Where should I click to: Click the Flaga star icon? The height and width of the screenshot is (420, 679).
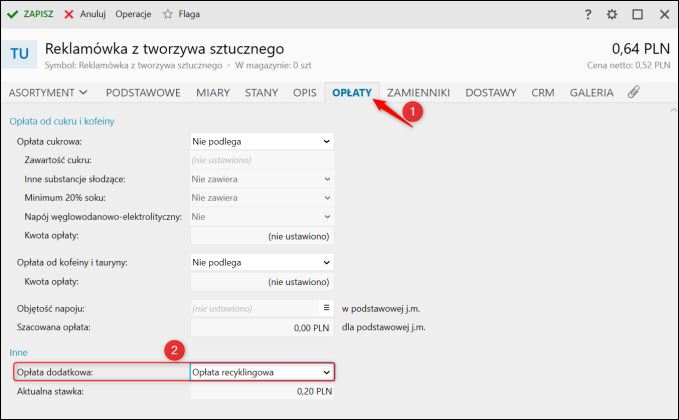[x=168, y=14]
